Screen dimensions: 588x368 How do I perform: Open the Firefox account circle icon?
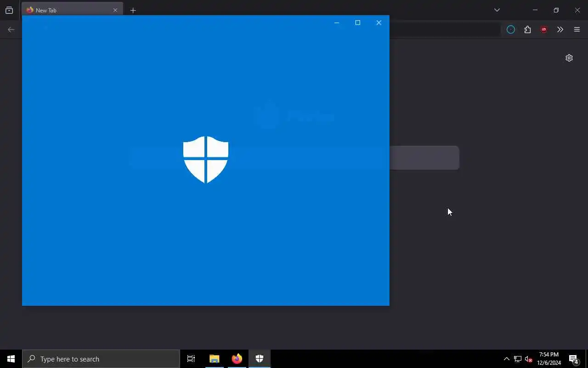(511, 29)
